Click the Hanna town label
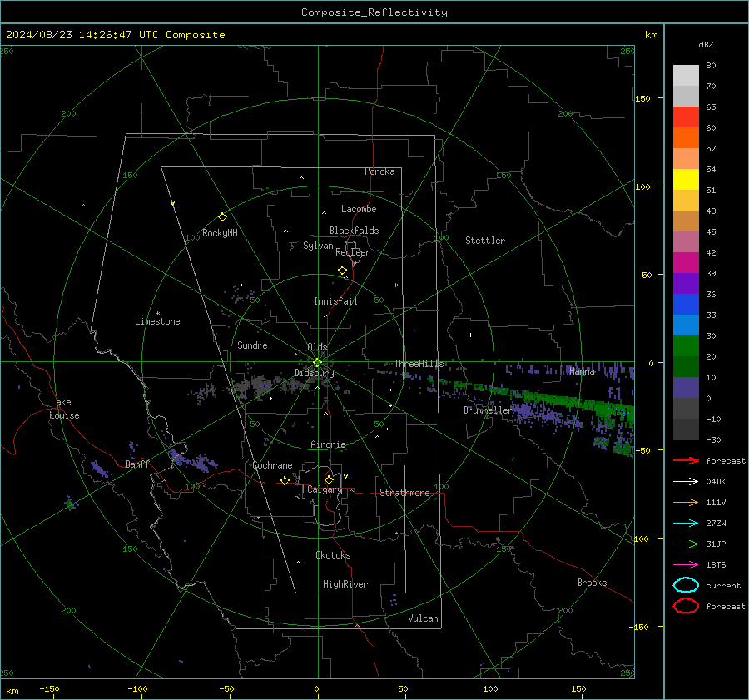 582,371
